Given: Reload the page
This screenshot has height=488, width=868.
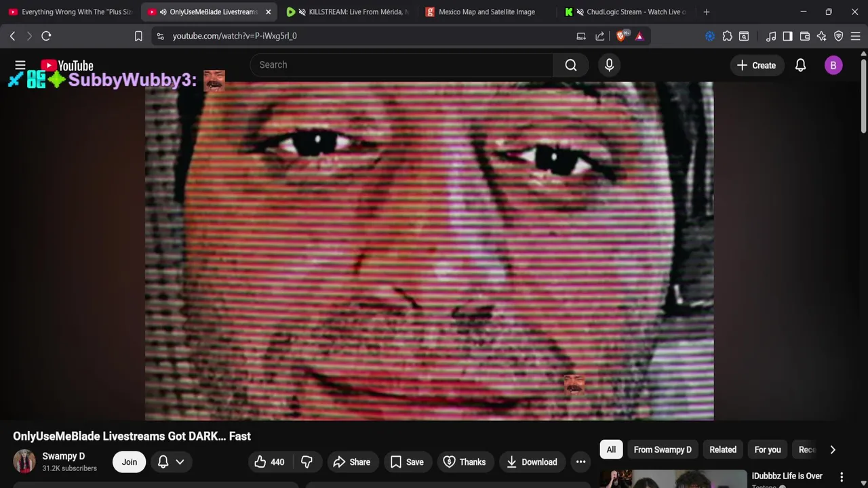Looking at the screenshot, I should click(46, 36).
